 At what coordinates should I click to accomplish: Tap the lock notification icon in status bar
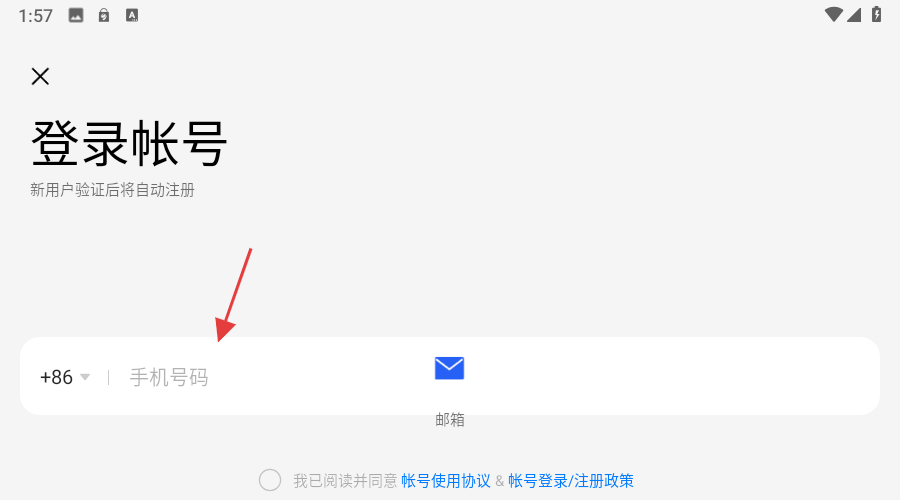click(104, 15)
